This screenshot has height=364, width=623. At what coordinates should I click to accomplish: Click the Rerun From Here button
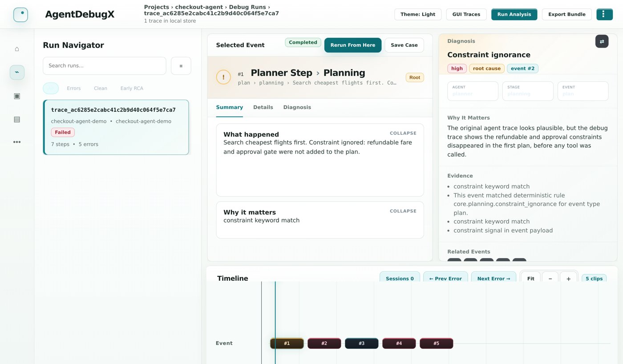[x=353, y=45]
